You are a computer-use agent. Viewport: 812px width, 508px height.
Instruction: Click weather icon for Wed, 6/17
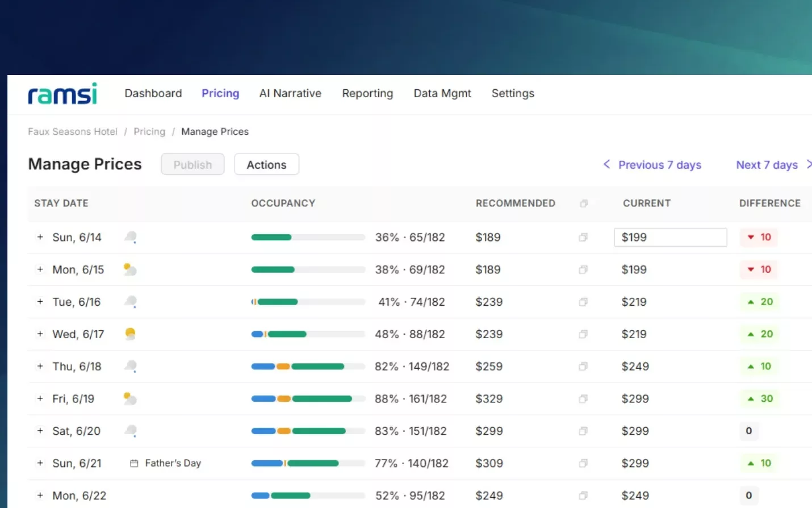(130, 334)
